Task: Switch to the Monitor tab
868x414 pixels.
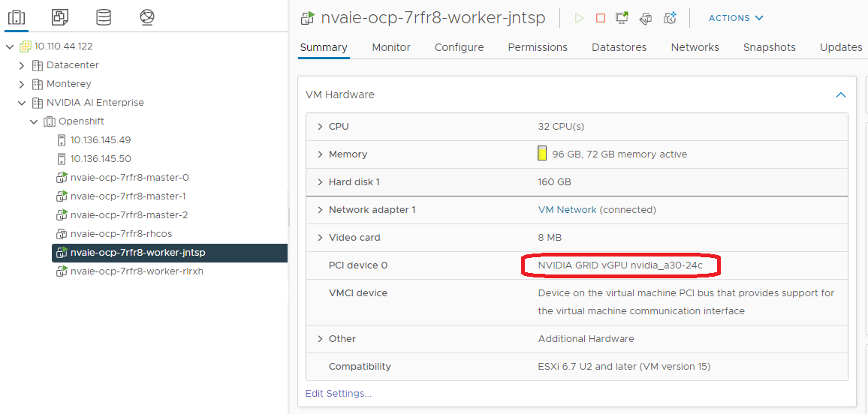Action: [391, 47]
